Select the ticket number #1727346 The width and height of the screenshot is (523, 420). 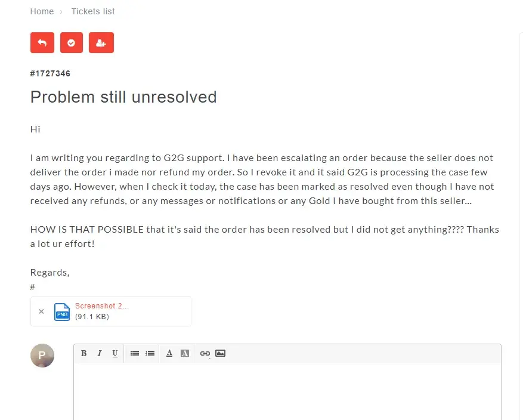coord(50,73)
